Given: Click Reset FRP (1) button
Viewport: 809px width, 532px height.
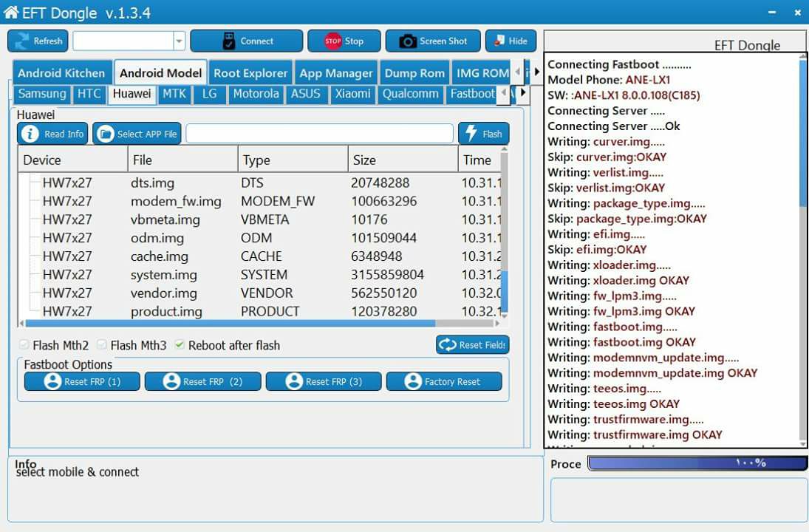Looking at the screenshot, I should pyautogui.click(x=82, y=381).
